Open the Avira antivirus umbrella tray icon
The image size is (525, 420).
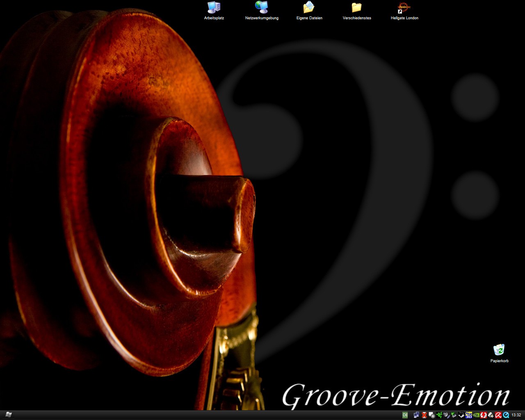(x=498, y=415)
